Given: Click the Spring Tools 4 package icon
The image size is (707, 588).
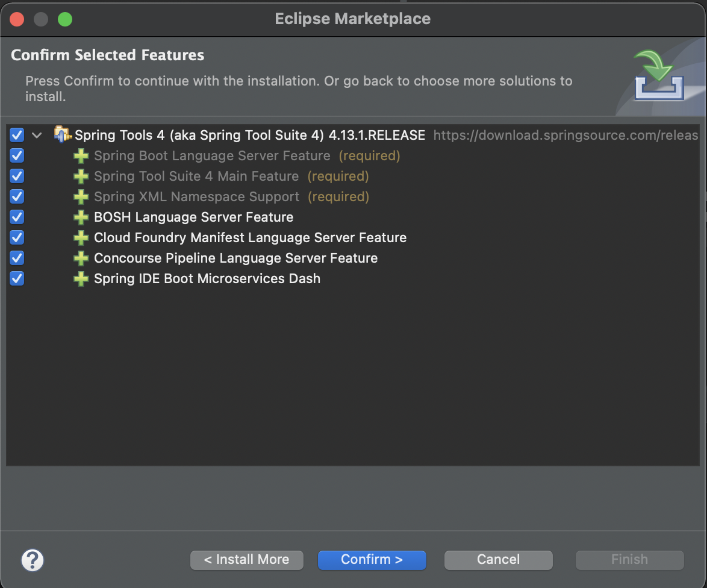Looking at the screenshot, I should pyautogui.click(x=62, y=135).
